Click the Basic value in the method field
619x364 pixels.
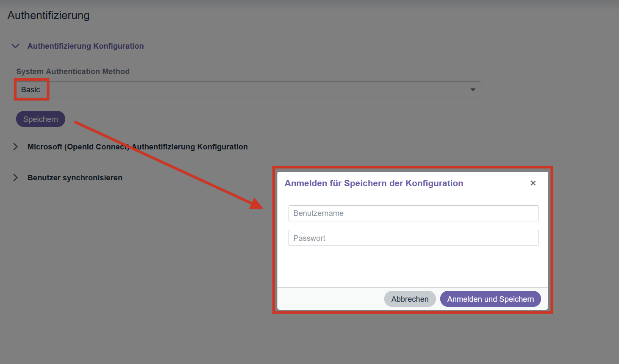[31, 90]
